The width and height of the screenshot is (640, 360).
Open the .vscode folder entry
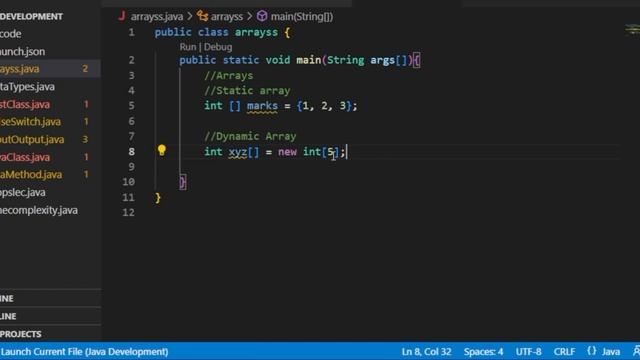pos(51,33)
